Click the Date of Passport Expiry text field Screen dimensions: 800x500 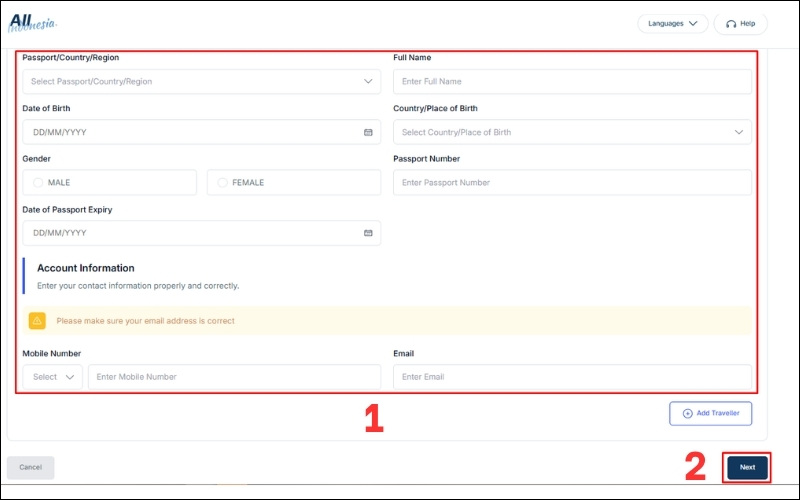[190, 233]
